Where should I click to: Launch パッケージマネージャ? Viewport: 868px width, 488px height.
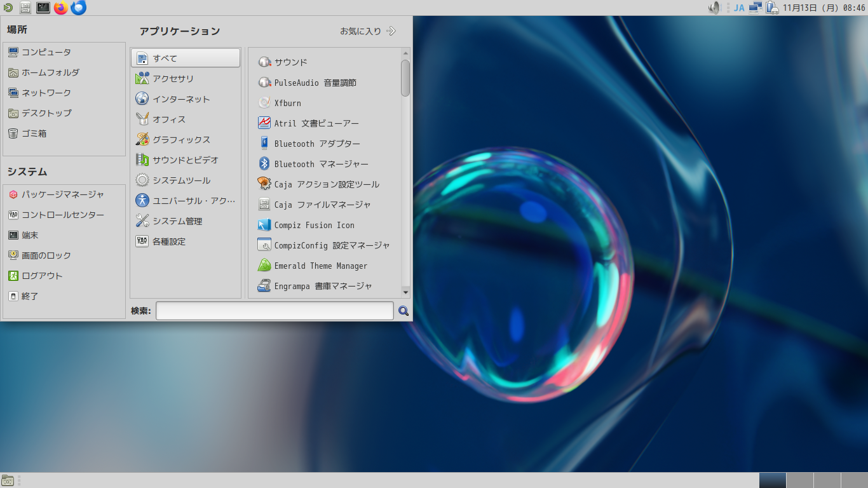click(64, 194)
